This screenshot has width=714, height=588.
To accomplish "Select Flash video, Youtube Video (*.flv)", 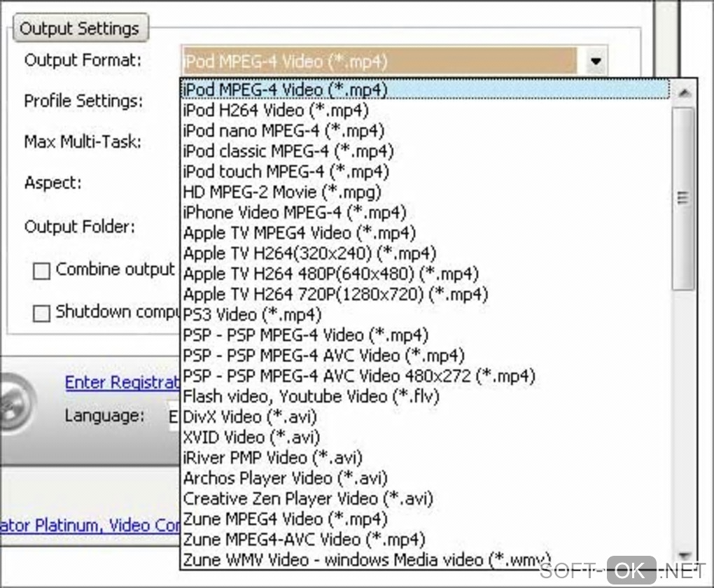I will (426, 396).
